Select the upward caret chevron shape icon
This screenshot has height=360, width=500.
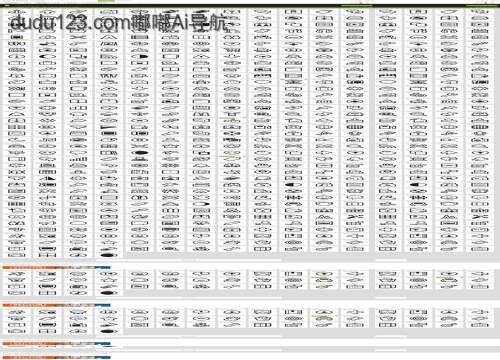[x=109, y=37]
